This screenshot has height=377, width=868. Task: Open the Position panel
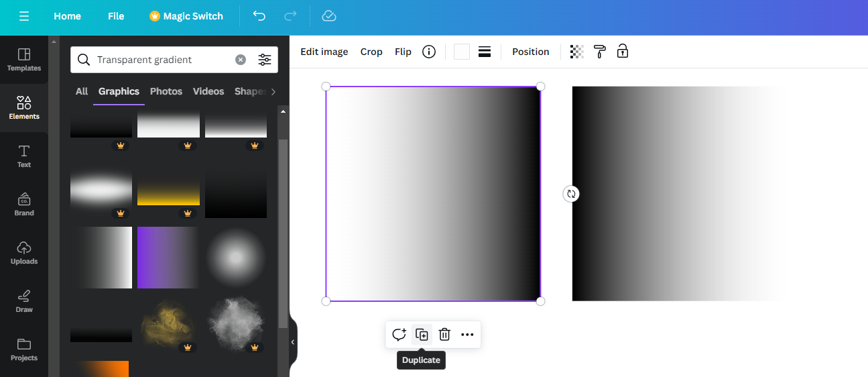pyautogui.click(x=531, y=52)
